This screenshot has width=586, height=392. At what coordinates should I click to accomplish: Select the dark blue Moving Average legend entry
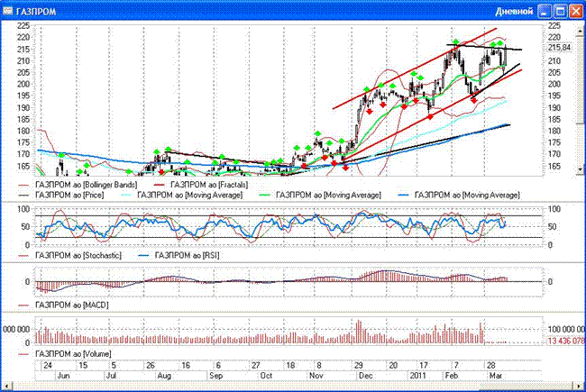pos(460,195)
